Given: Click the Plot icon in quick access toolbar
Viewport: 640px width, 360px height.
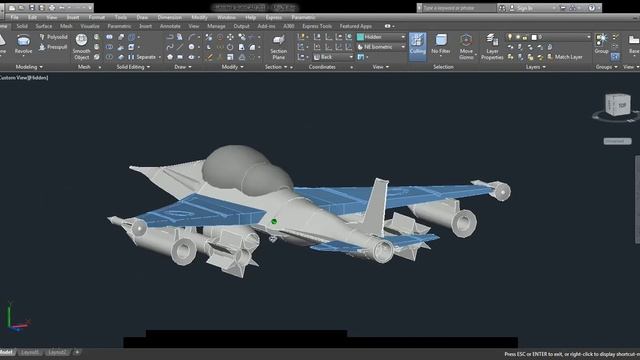Looking at the screenshot, I should (x=52, y=8).
